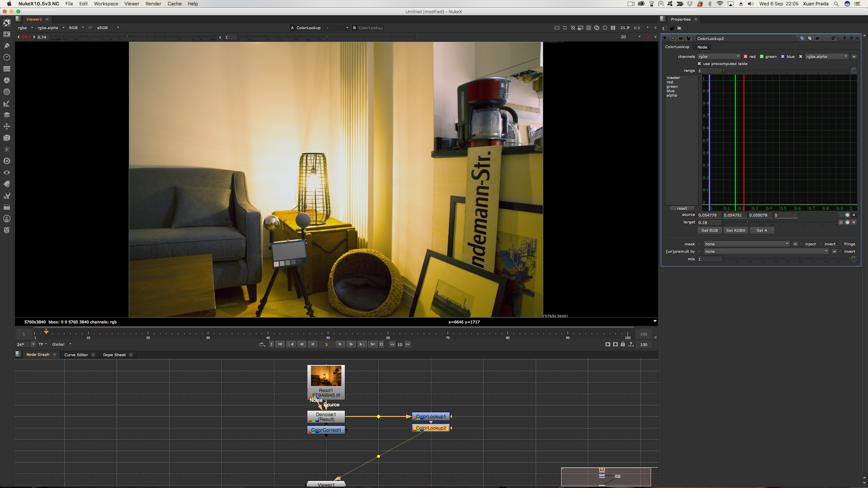The image size is (868, 488).
Task: Open the Image nodes toolbar menu
Action: (7, 34)
